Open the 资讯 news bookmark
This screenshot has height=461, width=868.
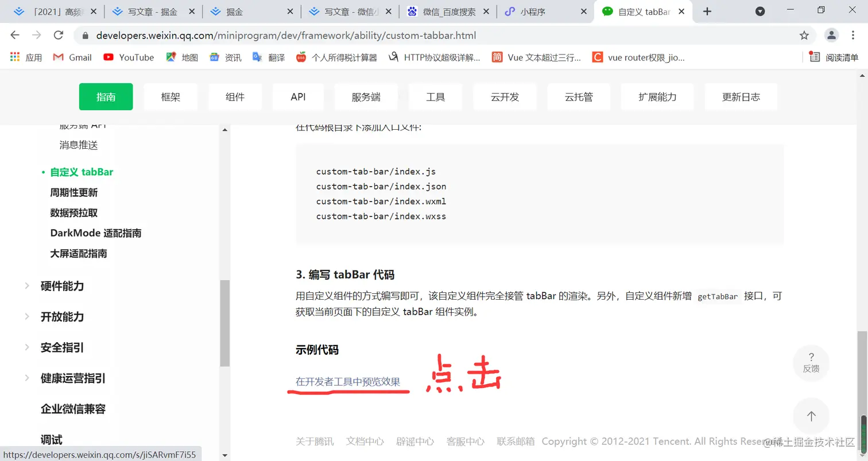pos(225,57)
